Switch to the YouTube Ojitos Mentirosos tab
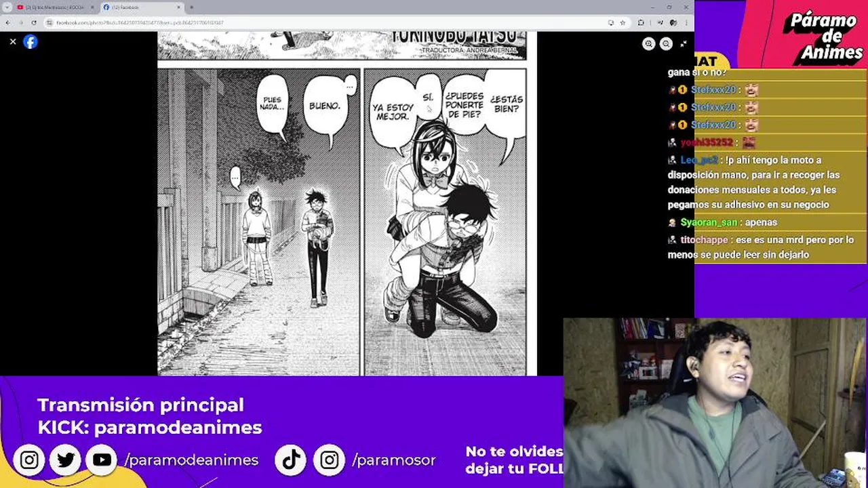The width and height of the screenshot is (868, 488). tap(56, 7)
